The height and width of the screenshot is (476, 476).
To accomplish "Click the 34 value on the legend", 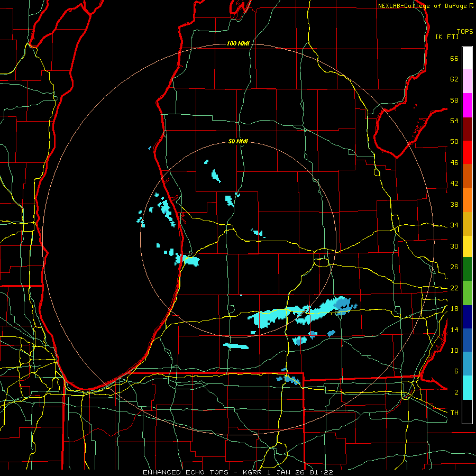I will point(454,225).
